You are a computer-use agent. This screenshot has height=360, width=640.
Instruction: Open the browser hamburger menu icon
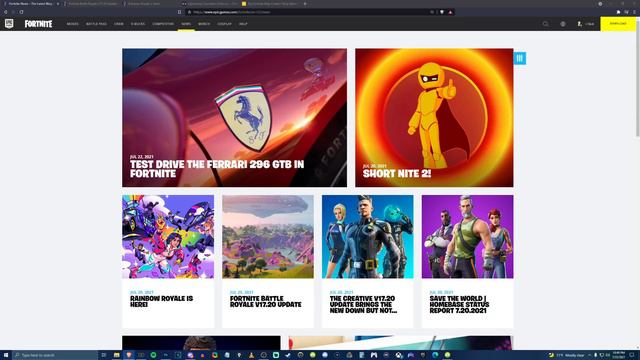634,12
